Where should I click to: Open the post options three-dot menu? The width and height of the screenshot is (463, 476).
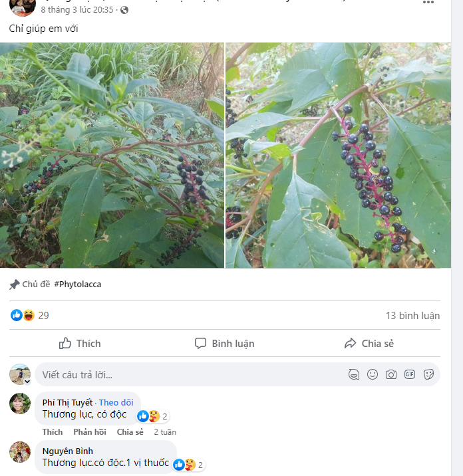pos(429,3)
